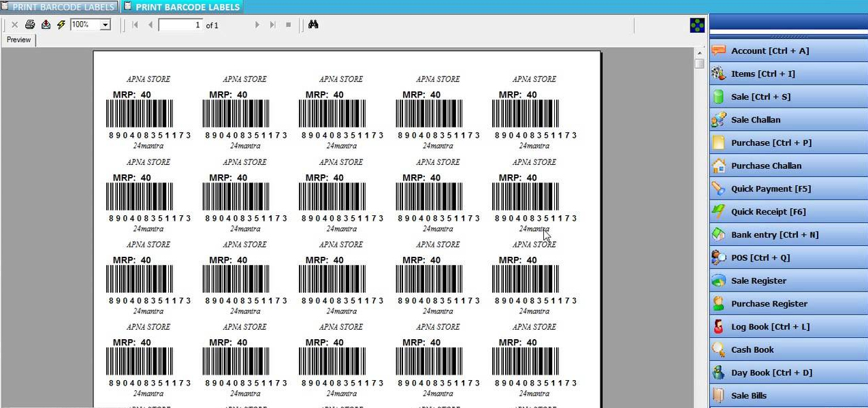Open Purchase Challan in sidebar
This screenshot has height=408, width=868.
(x=788, y=166)
